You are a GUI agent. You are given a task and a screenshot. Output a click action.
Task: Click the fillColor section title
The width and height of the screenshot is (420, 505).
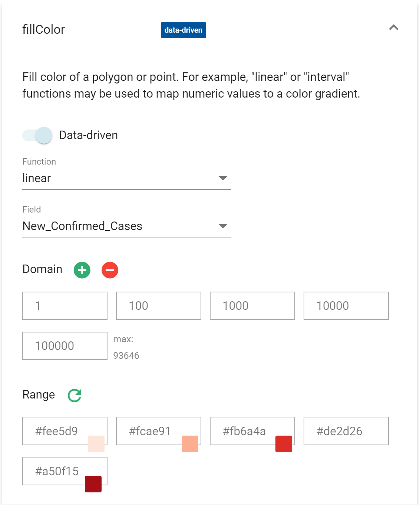[x=44, y=30]
